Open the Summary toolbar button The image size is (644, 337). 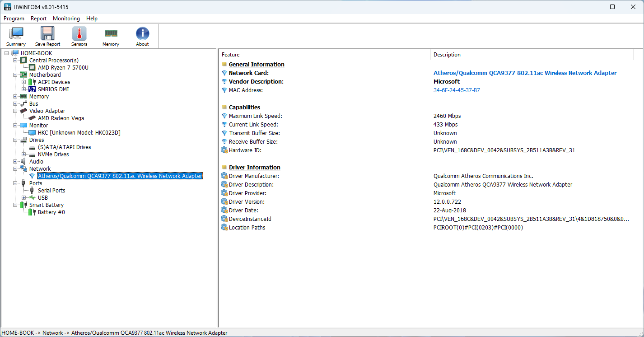pos(16,36)
